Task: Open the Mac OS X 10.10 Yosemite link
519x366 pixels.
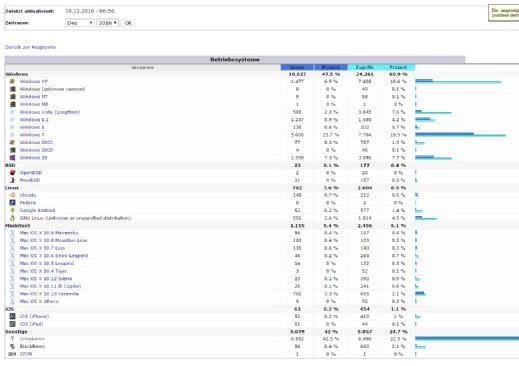Action: coord(49,294)
